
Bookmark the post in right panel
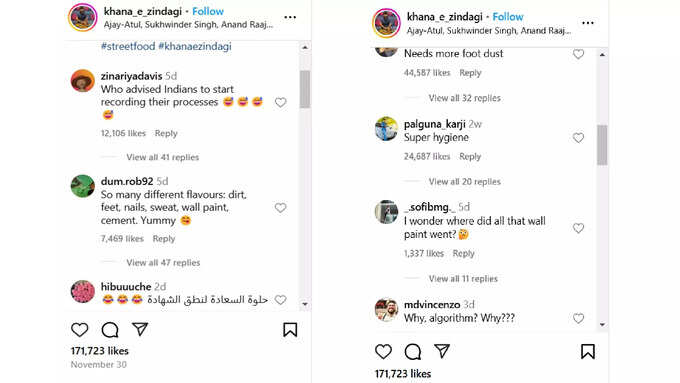[x=588, y=351]
